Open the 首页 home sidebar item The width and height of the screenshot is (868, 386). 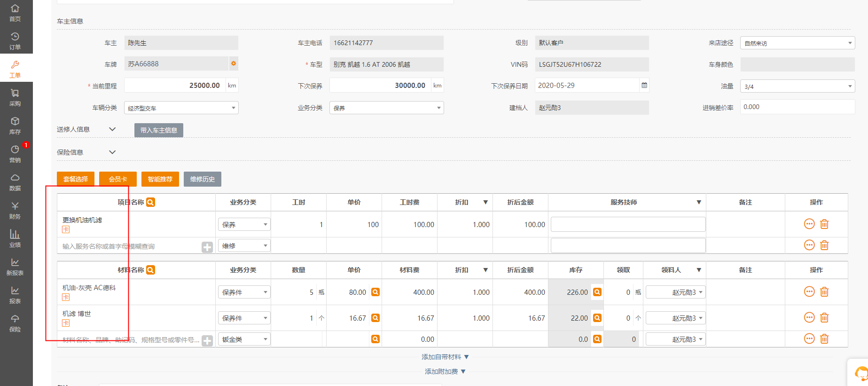[15, 13]
